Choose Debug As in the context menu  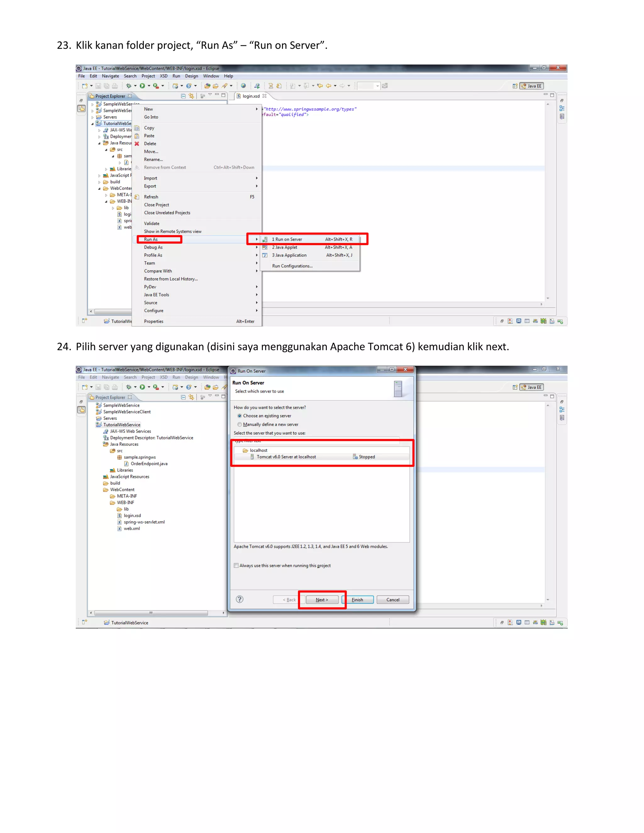tap(197, 247)
